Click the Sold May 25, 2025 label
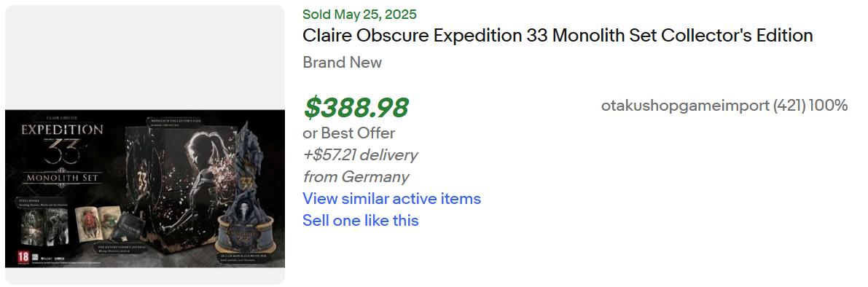 360,15
